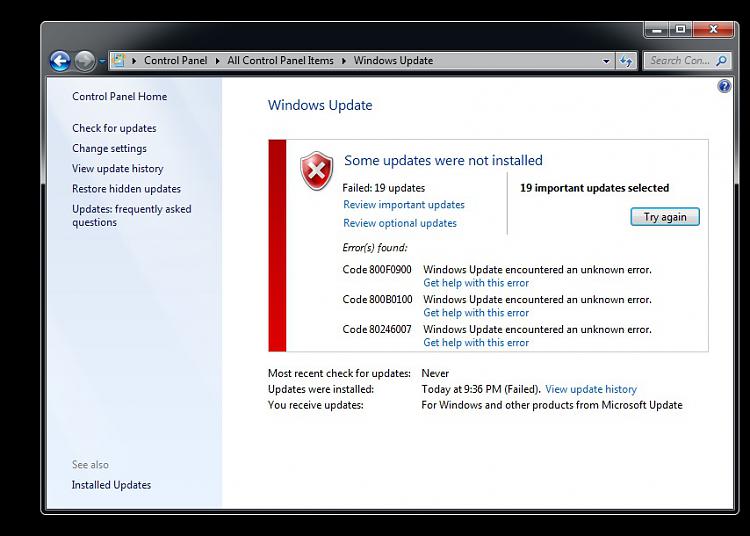The image size is (750, 536).
Task: Go back with the blue Back arrow
Action: (x=60, y=61)
